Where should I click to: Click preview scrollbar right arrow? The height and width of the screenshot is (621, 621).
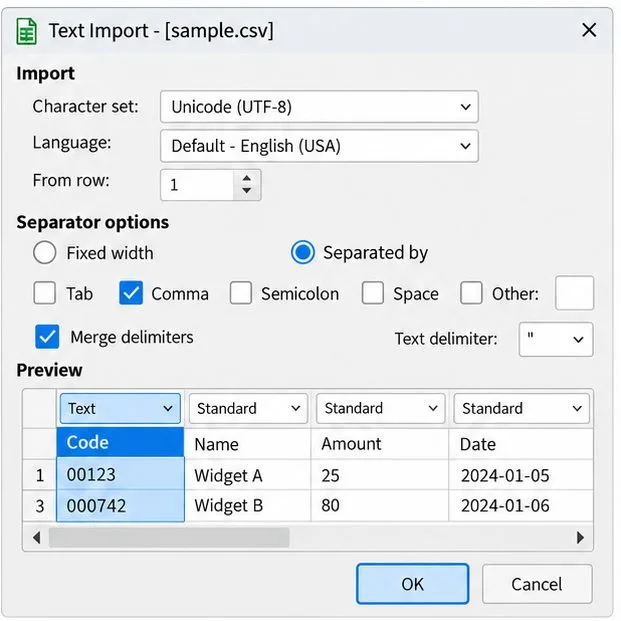(x=580, y=537)
